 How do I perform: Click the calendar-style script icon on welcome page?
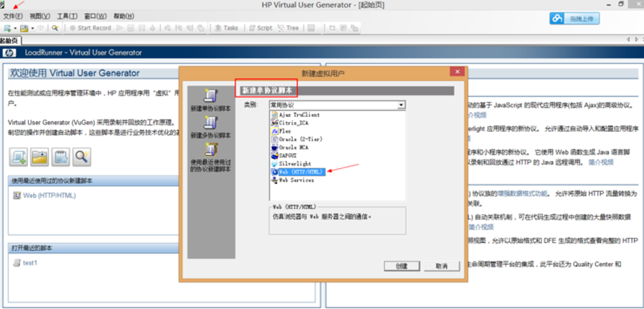pos(61,157)
